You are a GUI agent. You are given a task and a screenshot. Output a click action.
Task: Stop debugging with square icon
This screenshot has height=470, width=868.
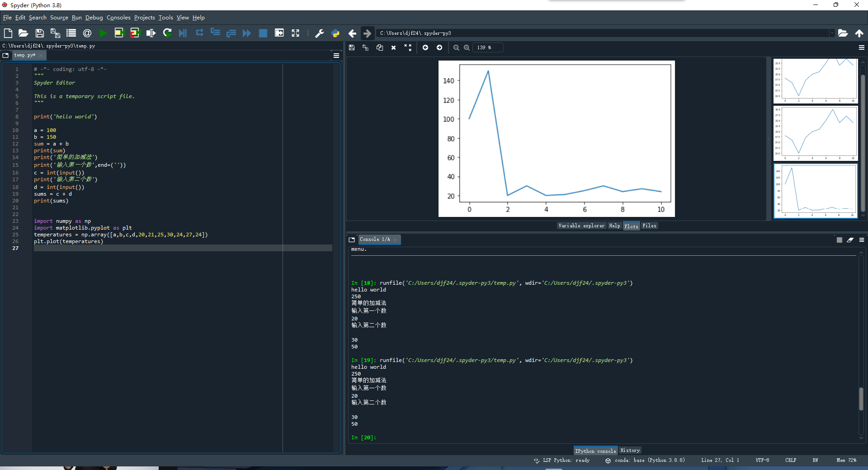click(x=263, y=33)
